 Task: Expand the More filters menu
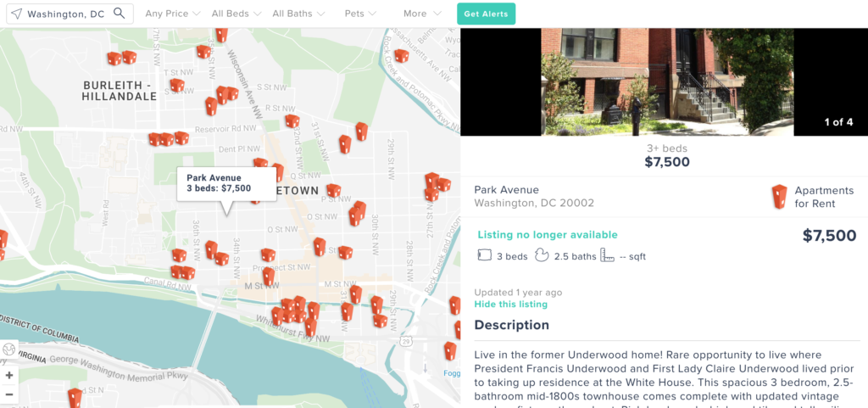click(422, 14)
